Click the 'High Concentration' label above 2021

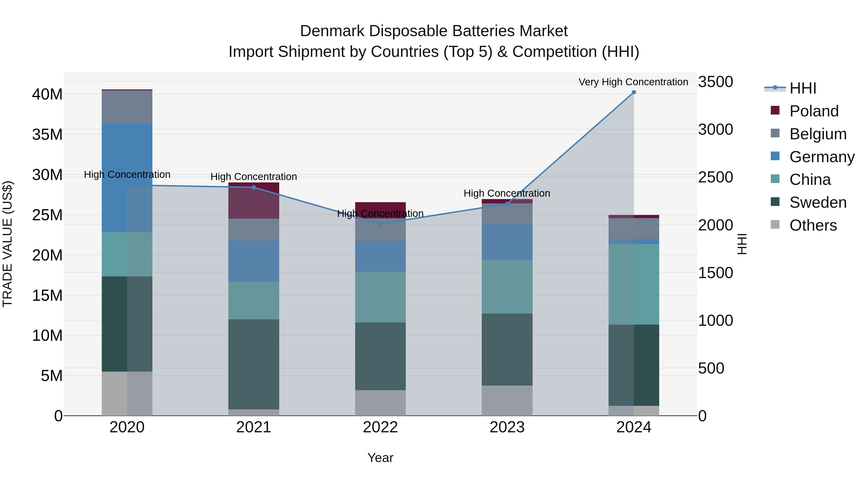[x=254, y=176]
